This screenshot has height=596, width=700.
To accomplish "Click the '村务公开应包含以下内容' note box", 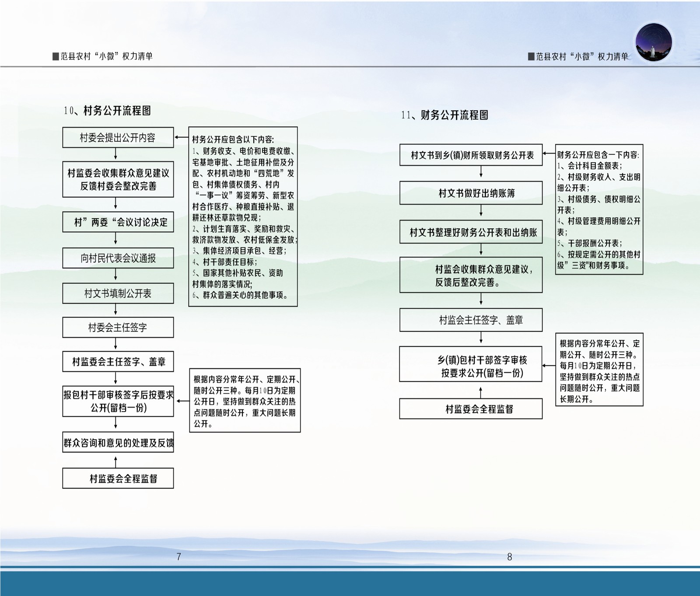I will 243,217.
